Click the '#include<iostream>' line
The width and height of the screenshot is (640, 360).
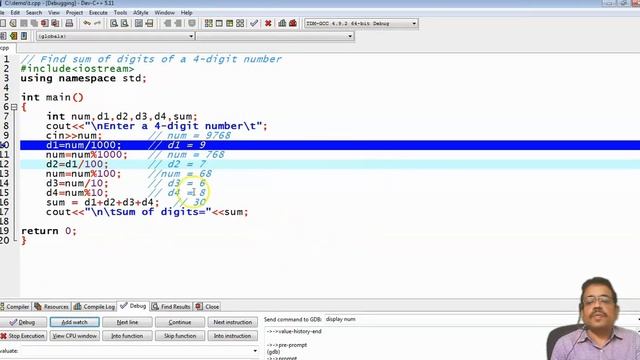pyautogui.click(x=77, y=69)
